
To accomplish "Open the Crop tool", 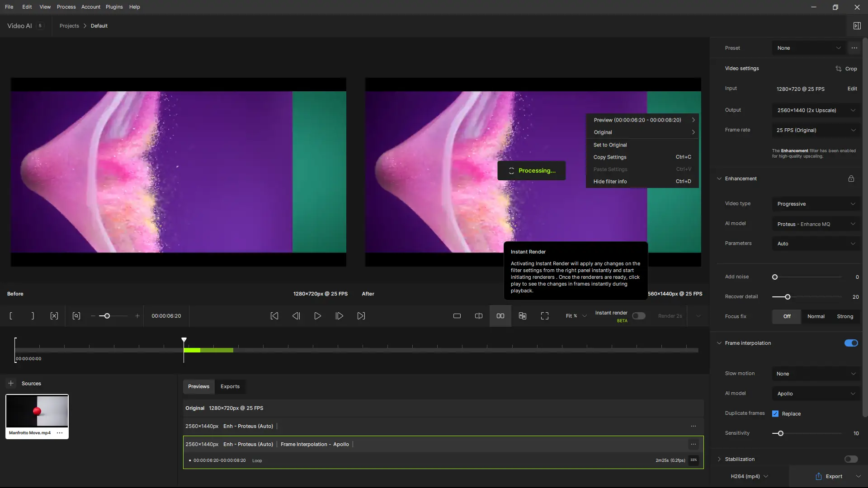I will pos(846,69).
